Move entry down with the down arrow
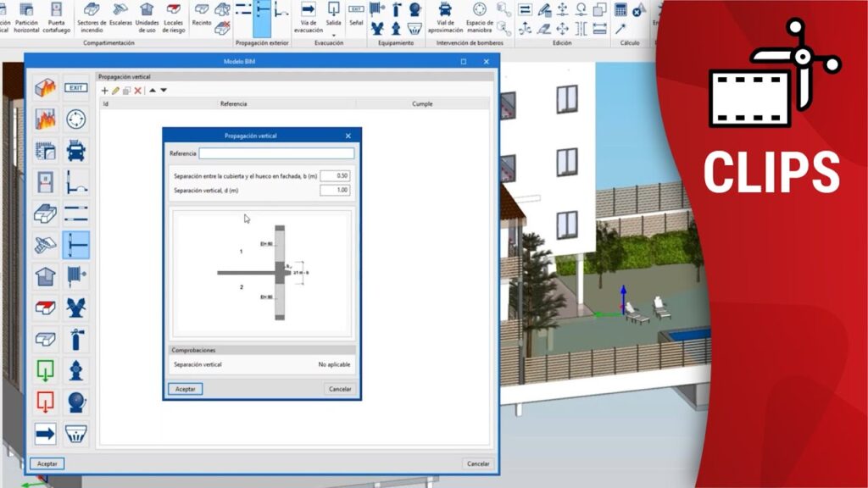868x488 pixels. (x=164, y=91)
